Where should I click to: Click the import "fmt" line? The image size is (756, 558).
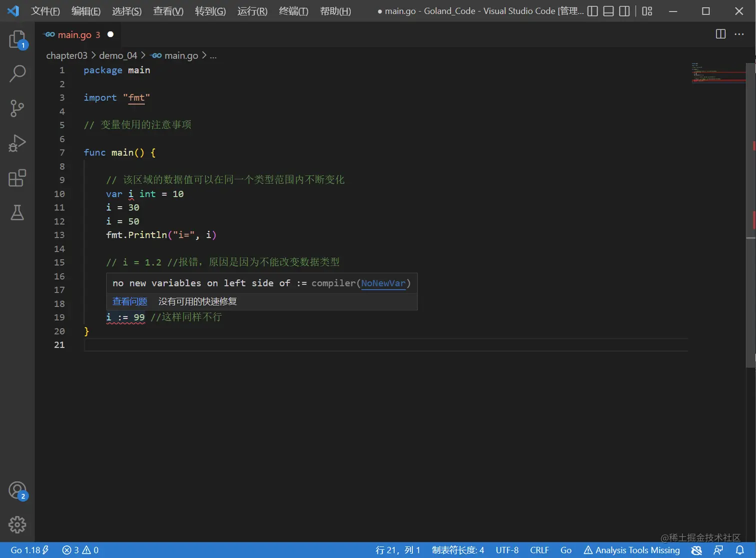[x=117, y=98]
